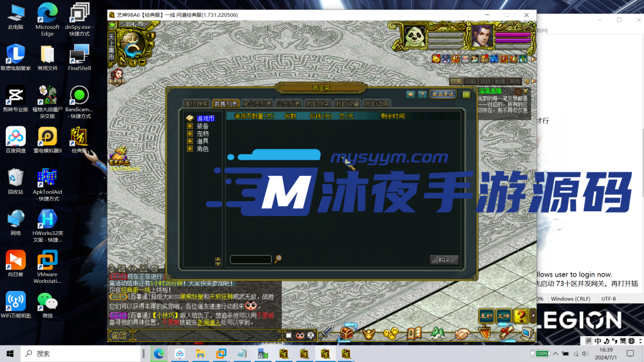Select the sword icon on the bottom hotbar
Image resolution: width=644 pixels, height=362 pixels.
pyautogui.click(x=327, y=333)
